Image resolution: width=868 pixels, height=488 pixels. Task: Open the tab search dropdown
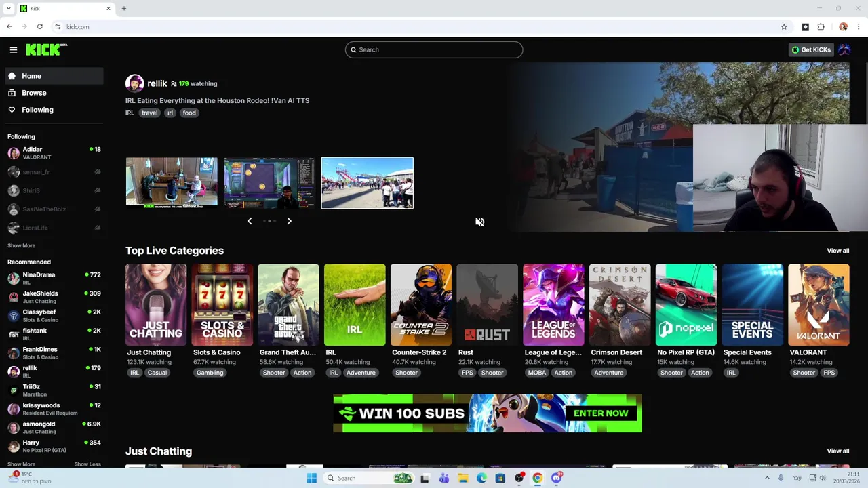tap(8, 8)
